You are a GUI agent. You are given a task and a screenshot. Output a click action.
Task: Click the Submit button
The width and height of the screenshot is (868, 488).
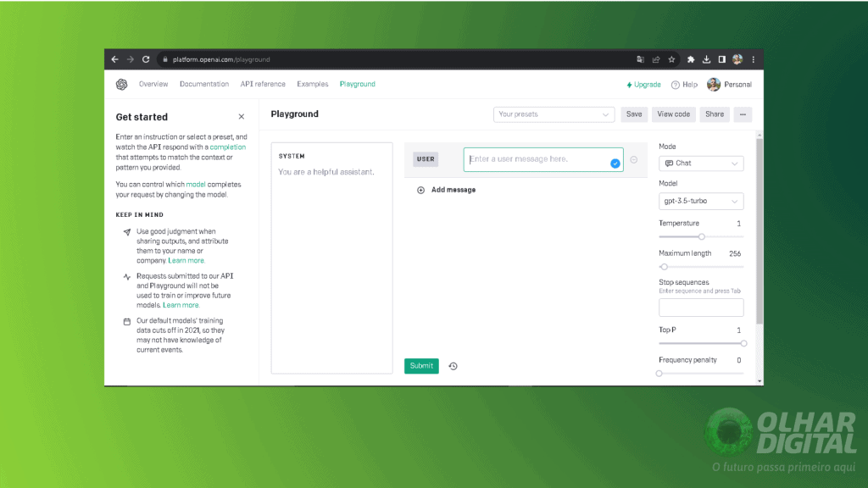pyautogui.click(x=421, y=365)
